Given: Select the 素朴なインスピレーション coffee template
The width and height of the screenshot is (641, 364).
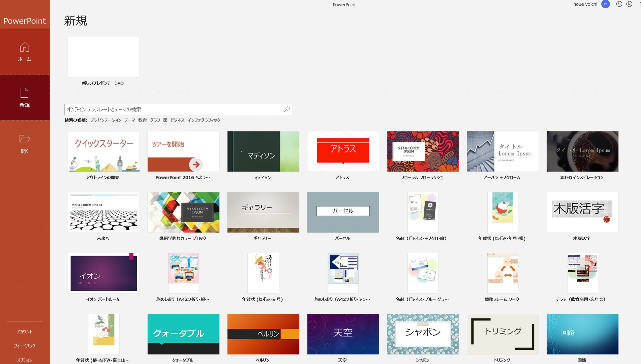Looking at the screenshot, I should (x=582, y=151).
